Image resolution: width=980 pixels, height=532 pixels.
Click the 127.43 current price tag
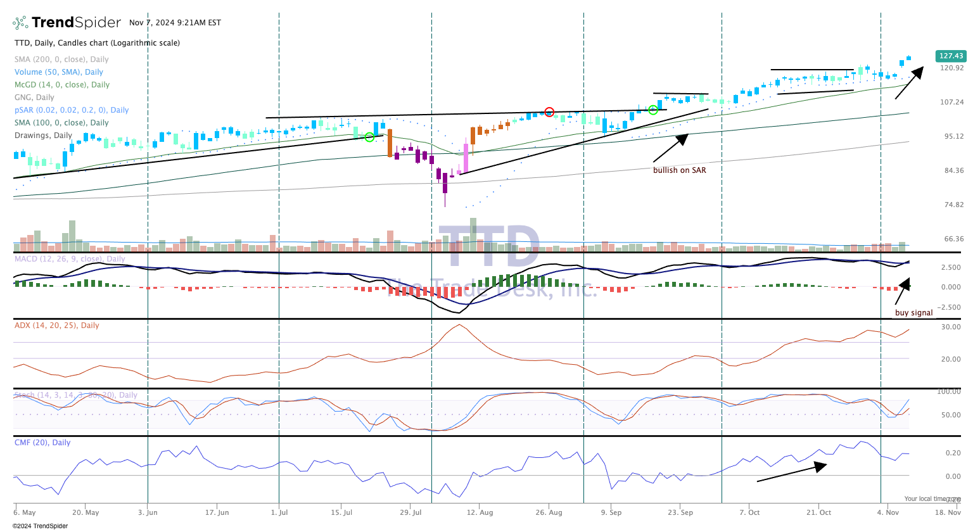951,56
